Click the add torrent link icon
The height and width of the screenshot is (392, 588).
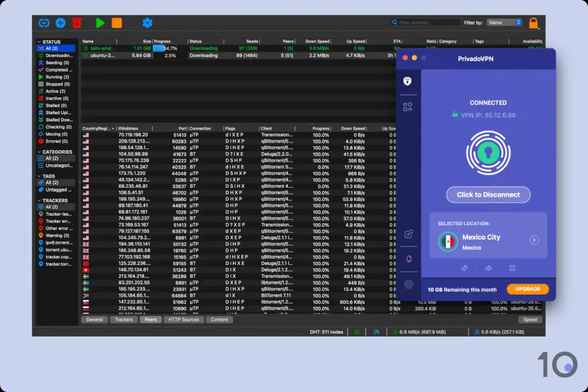pos(44,23)
